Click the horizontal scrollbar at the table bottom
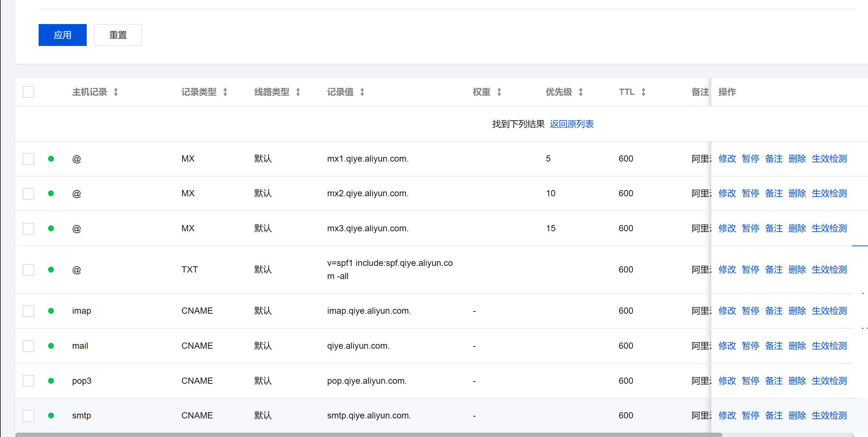The image size is (868, 437). click(368, 435)
